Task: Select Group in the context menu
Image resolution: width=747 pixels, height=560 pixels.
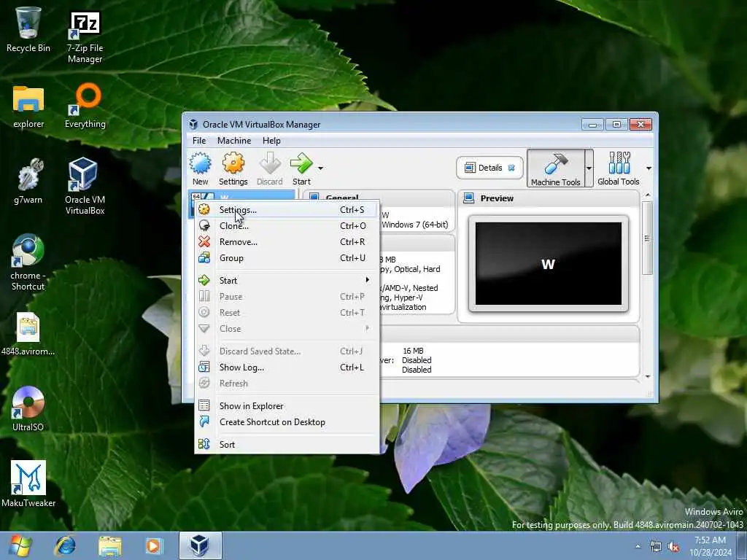Action: click(x=287, y=258)
